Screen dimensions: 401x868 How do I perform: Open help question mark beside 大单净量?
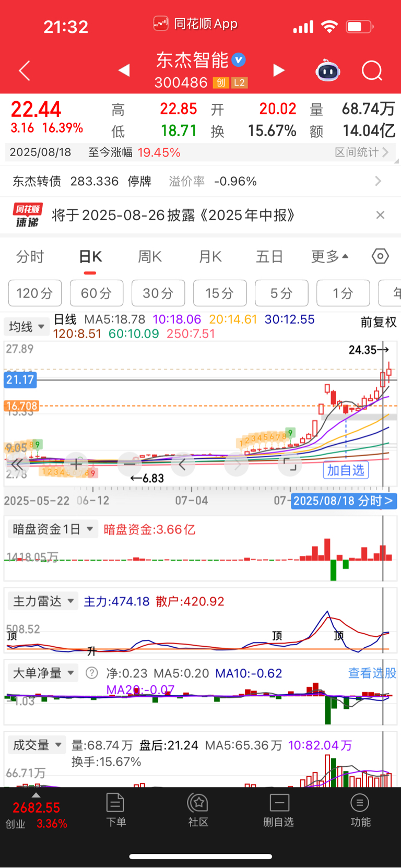click(x=92, y=673)
